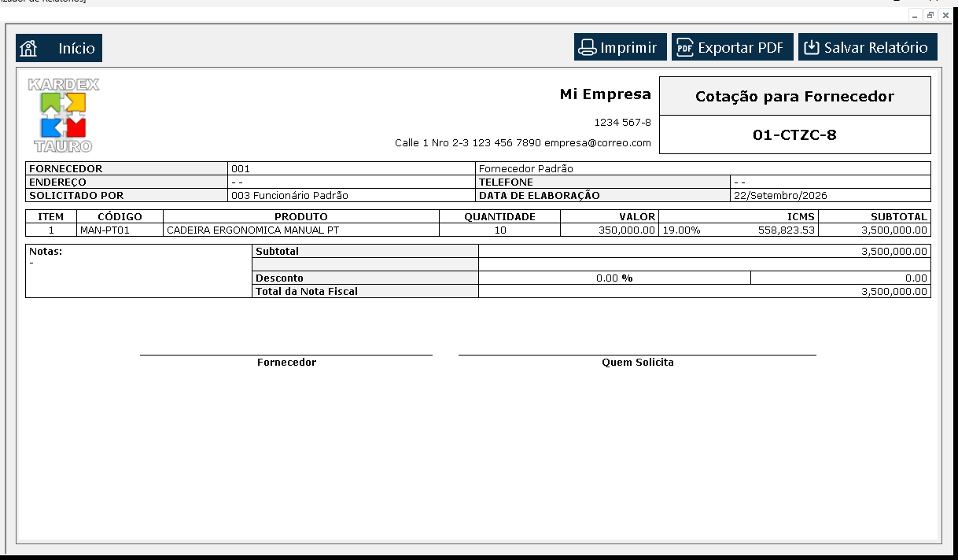
Task: Click the CÓDIGO column header
Action: click(x=120, y=216)
